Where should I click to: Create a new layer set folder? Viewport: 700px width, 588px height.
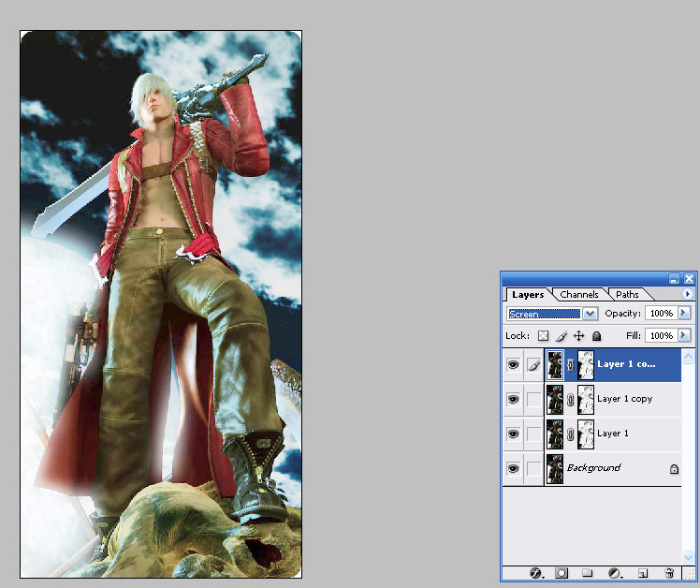[588, 572]
